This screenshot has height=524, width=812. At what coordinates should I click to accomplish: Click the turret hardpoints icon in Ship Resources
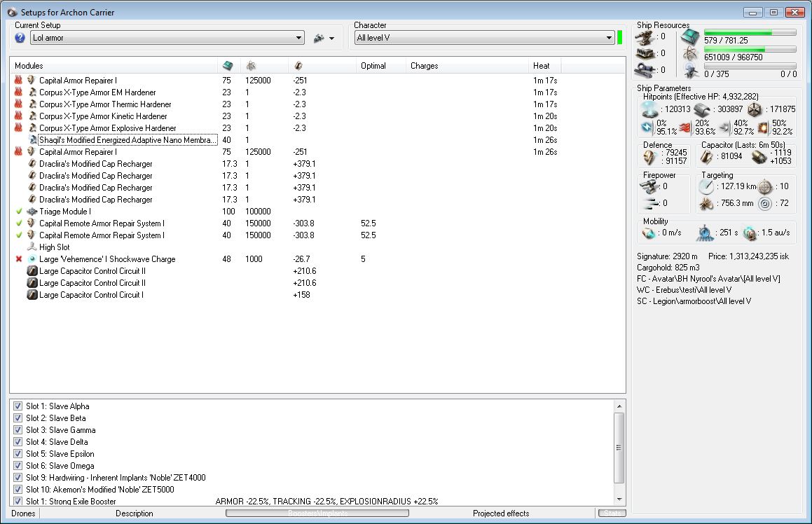coord(645,37)
